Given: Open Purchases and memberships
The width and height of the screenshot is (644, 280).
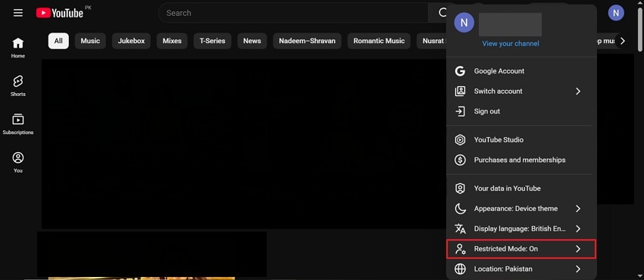Looking at the screenshot, I should [521, 160].
